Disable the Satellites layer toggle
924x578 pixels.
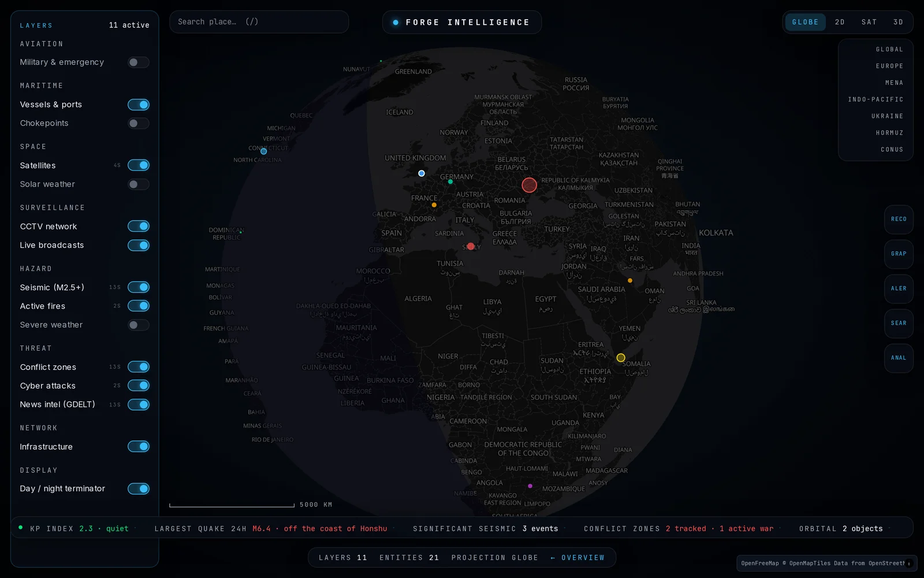pos(139,165)
